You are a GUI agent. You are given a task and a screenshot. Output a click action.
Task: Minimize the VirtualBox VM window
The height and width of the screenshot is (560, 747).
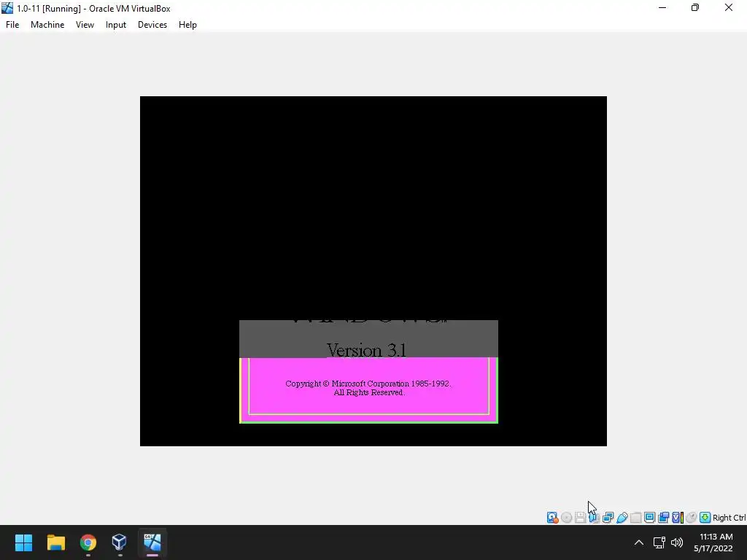(x=662, y=7)
